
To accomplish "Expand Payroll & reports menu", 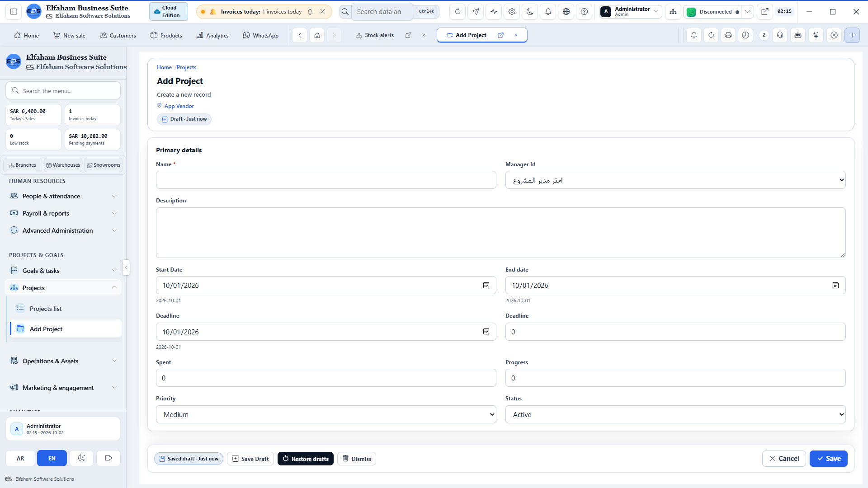I will (x=63, y=213).
